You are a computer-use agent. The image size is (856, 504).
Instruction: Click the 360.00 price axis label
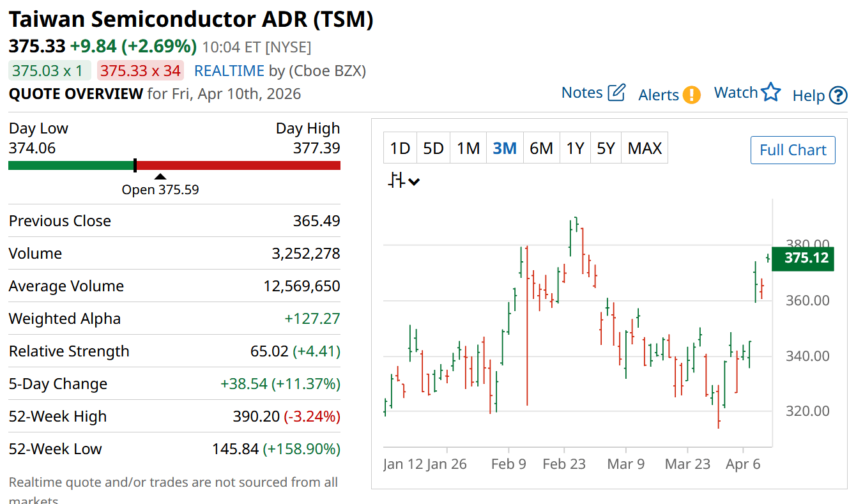(807, 300)
